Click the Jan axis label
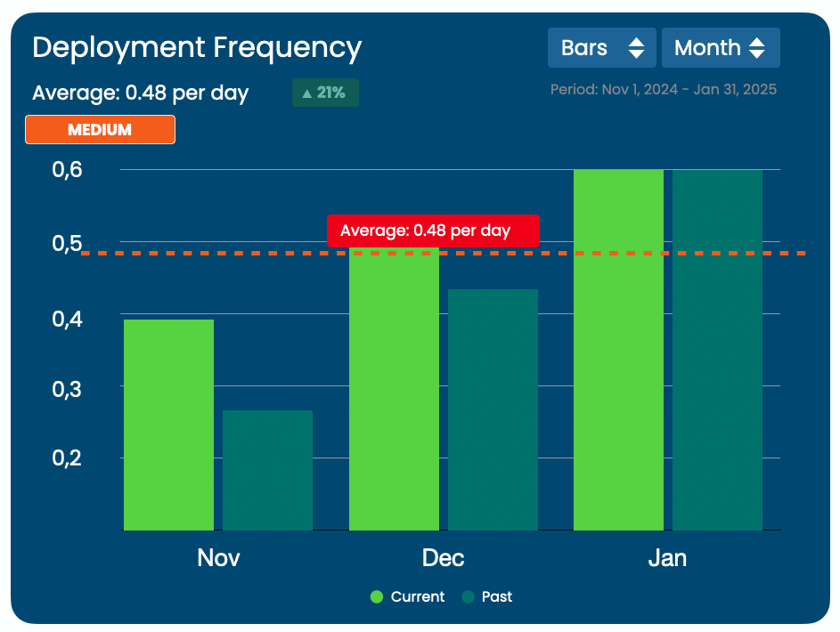840x632 pixels. pyautogui.click(x=667, y=558)
